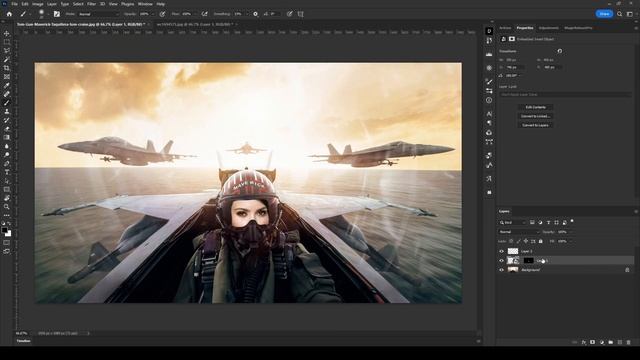Open the Flow value dropdown

(195, 14)
